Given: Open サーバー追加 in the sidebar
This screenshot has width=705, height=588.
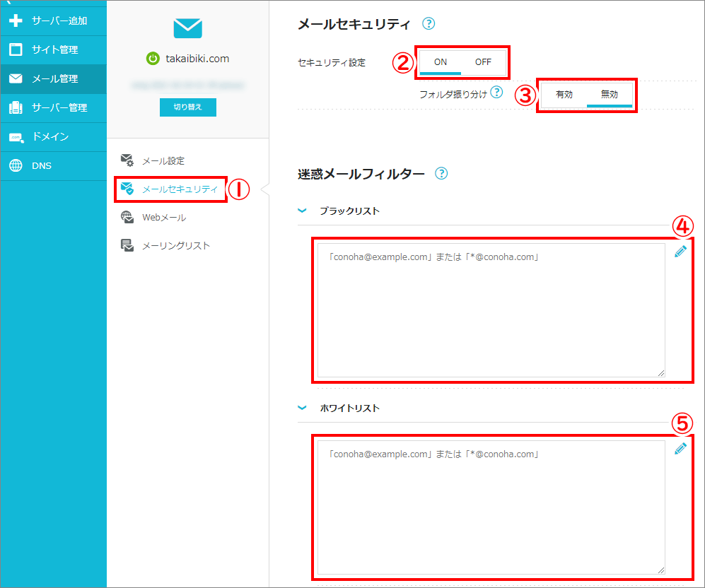Looking at the screenshot, I should 54,20.
